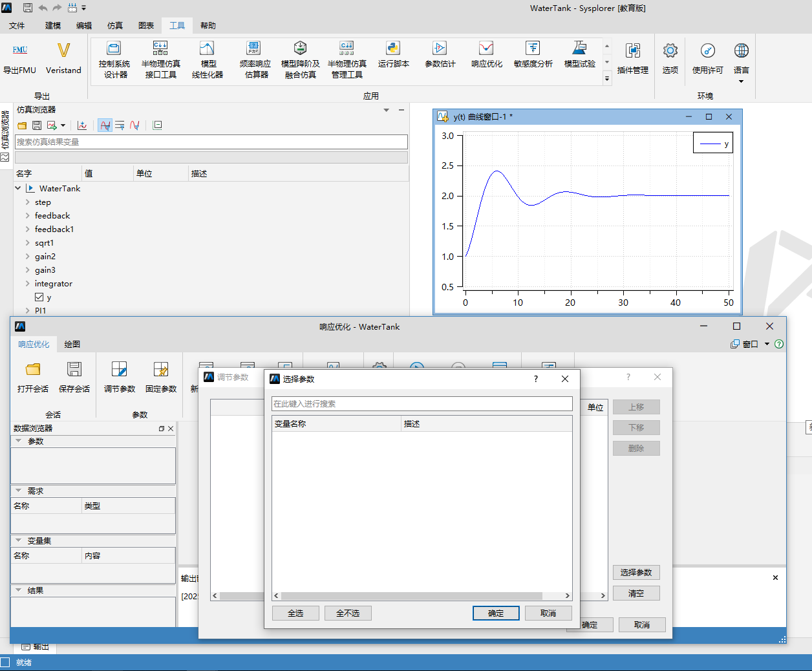812x671 pixels.
Task: Open 插件管理 plugin manager
Action: [632, 58]
